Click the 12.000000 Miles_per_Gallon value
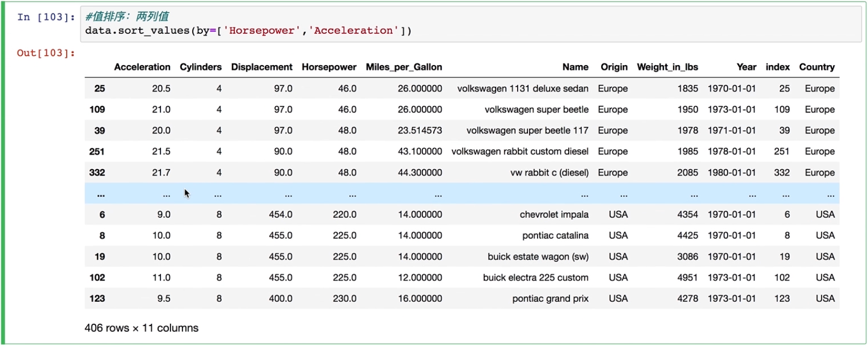This screenshot has height=348, width=868. point(420,278)
